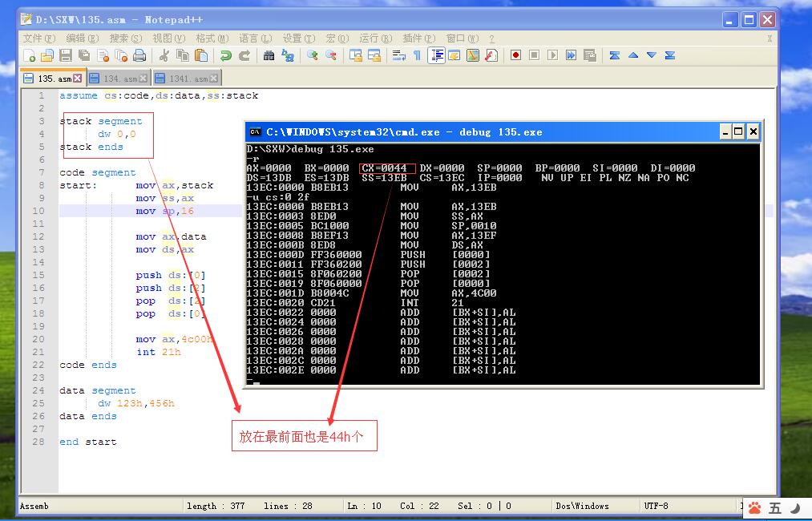Open the 格式(M) menu
The width and height of the screenshot is (812, 521).
212,38
